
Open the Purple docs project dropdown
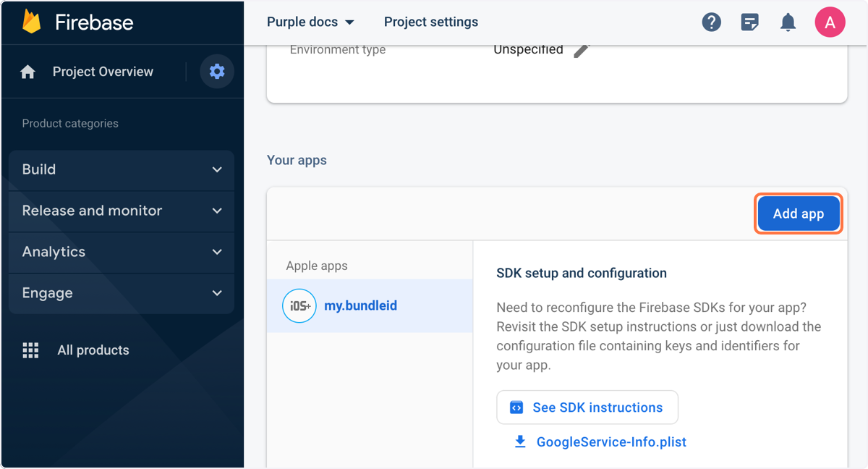[x=310, y=22]
